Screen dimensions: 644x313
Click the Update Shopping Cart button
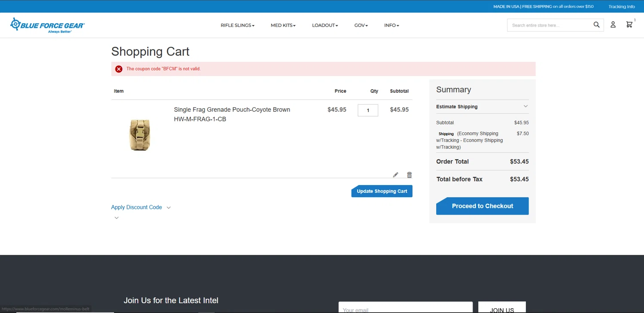(382, 191)
